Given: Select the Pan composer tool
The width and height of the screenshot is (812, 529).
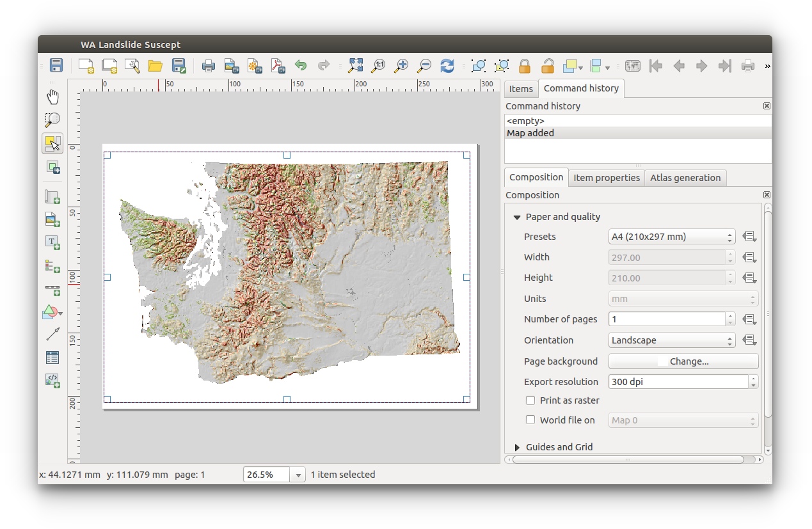Looking at the screenshot, I should [x=52, y=96].
